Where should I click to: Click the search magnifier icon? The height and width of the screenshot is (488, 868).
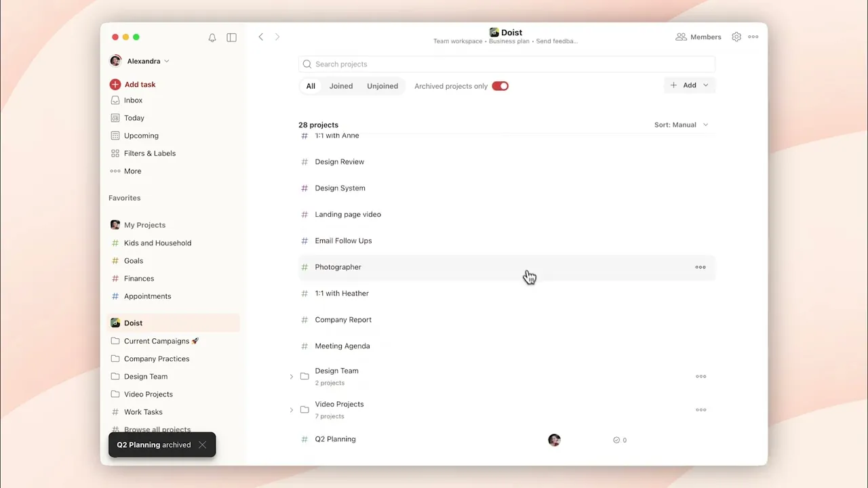tap(307, 64)
